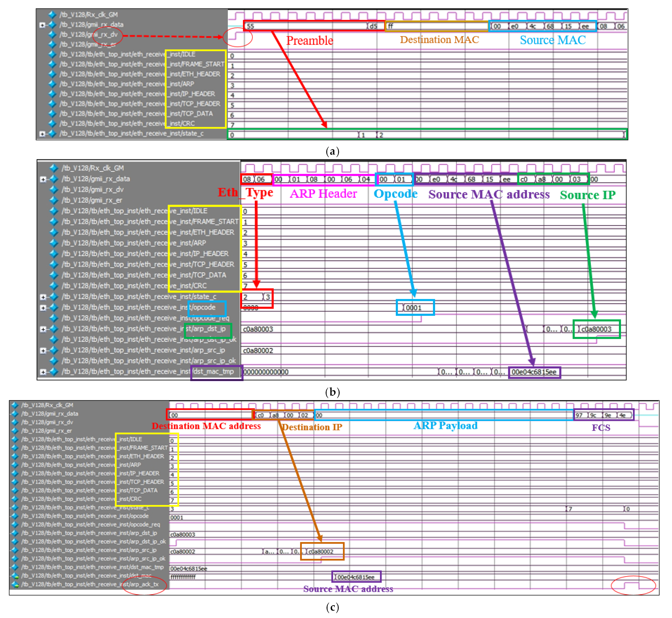Click the diamond icon beside arp_src_ip_ok in panel (b)
The height and width of the screenshot is (618, 672).
click(54, 361)
